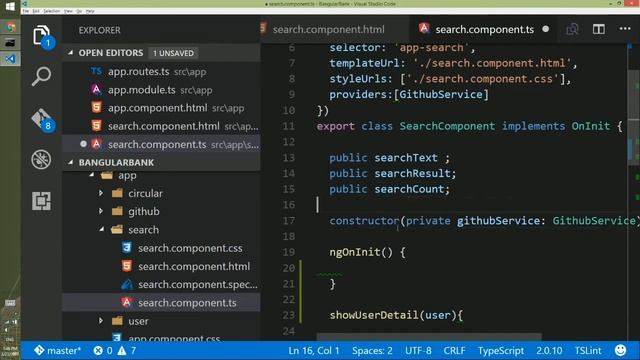Open the Extensions view in activity bar

[41, 200]
